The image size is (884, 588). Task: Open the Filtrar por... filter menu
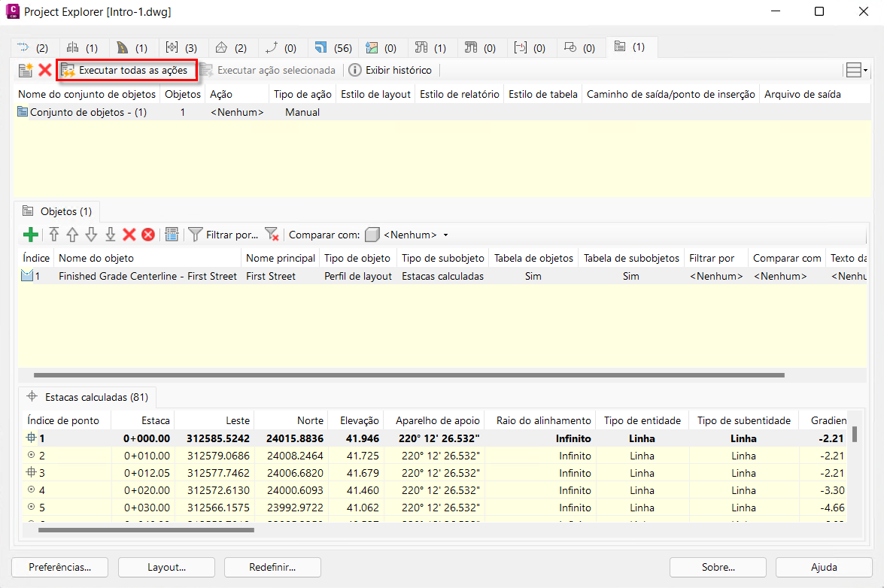pyautogui.click(x=223, y=235)
